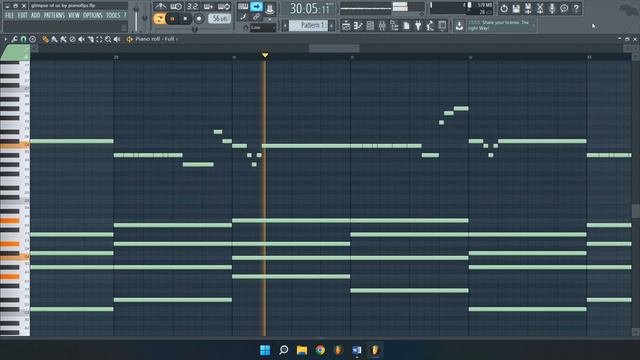Viewport: 640px width, 360px height.
Task: Pause playback with the pause button
Action: [x=172, y=19]
